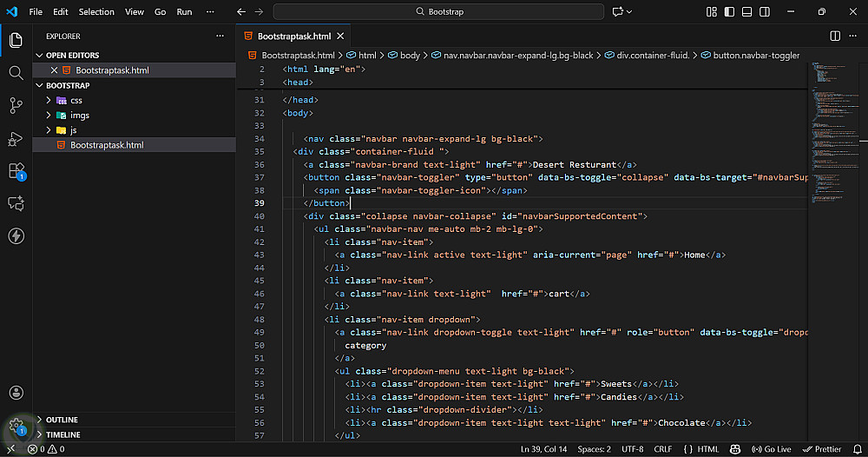Expand the OUTLINE section

pos(62,420)
